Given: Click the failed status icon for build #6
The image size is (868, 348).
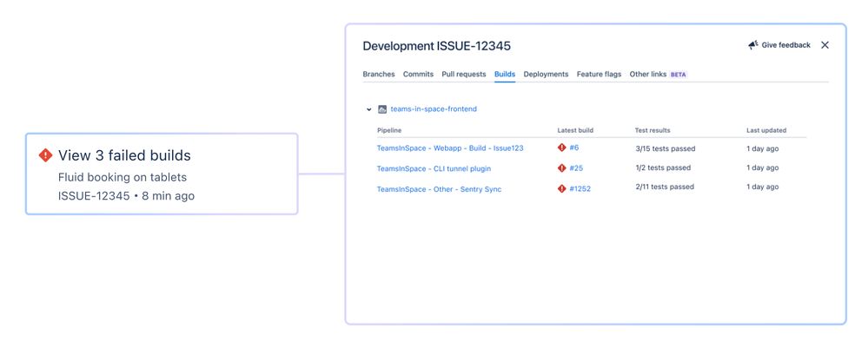Looking at the screenshot, I should pyautogui.click(x=562, y=148).
